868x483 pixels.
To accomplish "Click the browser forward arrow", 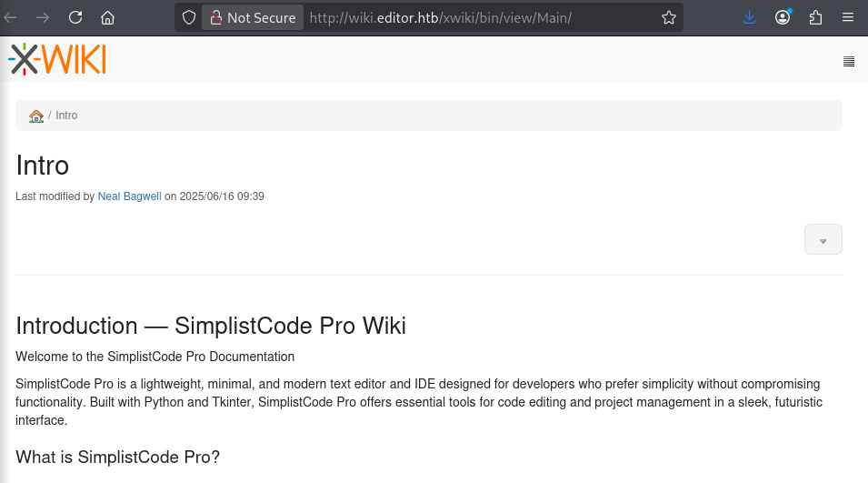I will [43, 17].
